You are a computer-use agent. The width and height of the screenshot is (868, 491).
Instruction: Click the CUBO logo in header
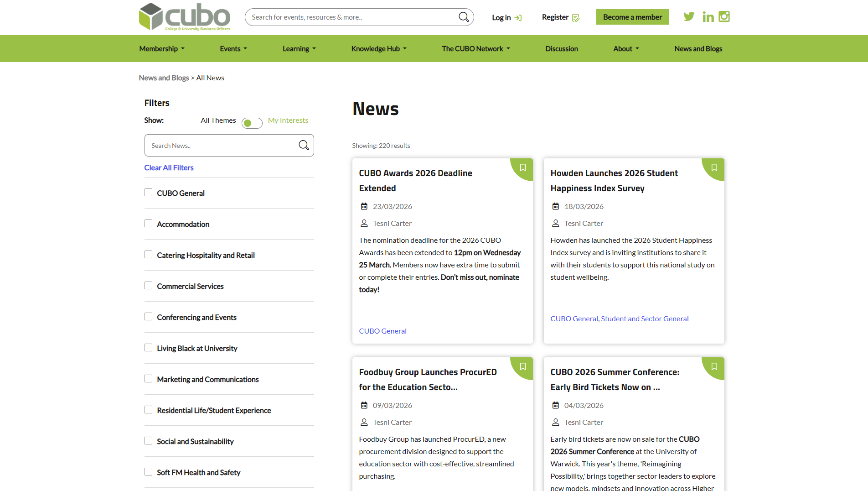(x=185, y=17)
